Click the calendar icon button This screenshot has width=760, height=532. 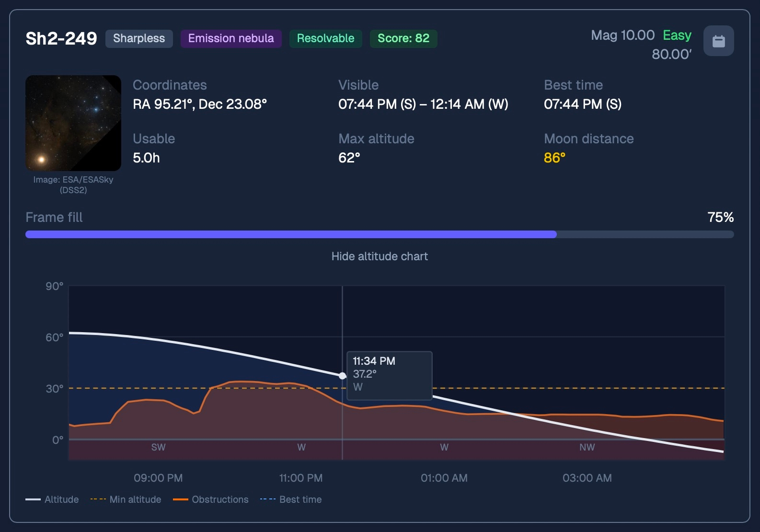(x=718, y=41)
